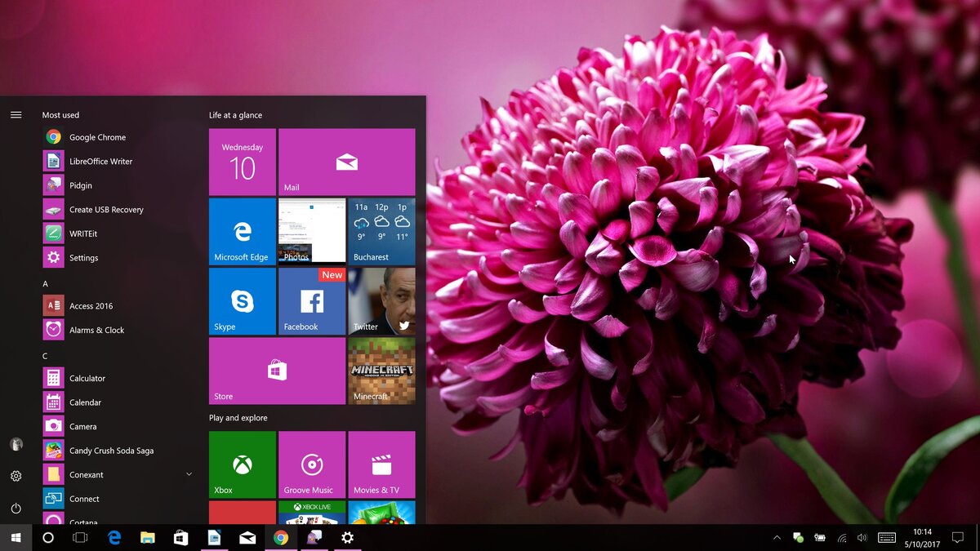980x551 pixels.
Task: Open the Store tile
Action: pyautogui.click(x=278, y=371)
